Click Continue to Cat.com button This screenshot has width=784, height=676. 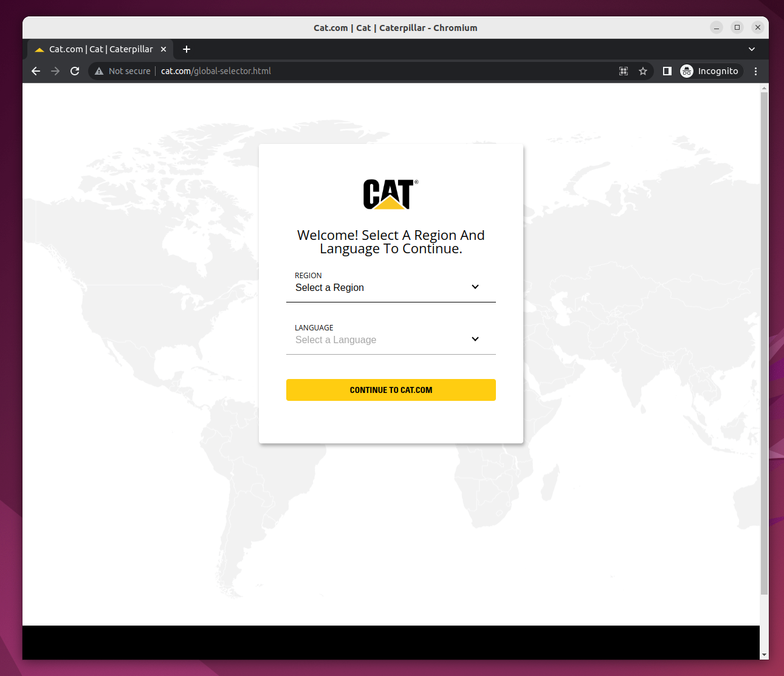click(x=391, y=390)
